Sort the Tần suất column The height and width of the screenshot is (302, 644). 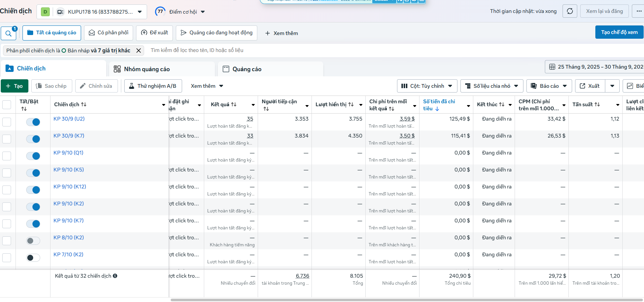tap(597, 104)
